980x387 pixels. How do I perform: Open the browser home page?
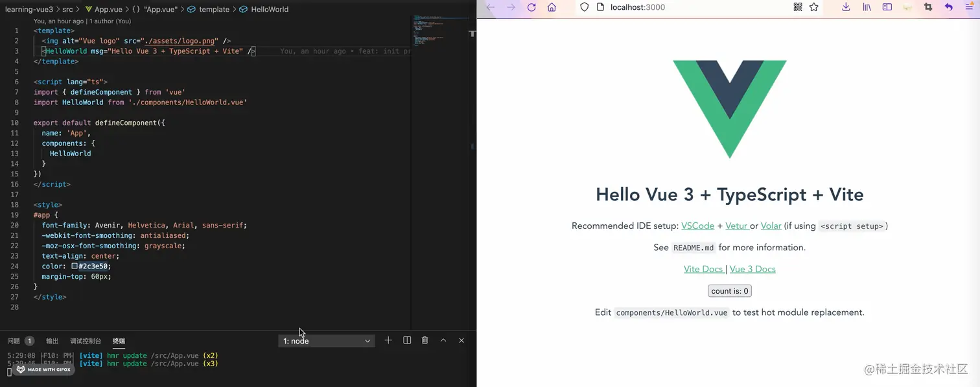(x=552, y=7)
